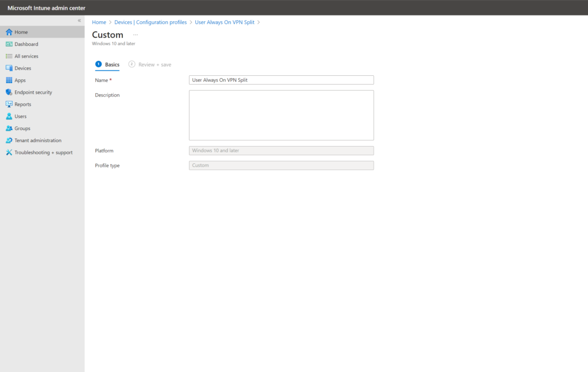Collapse the sidebar with double chevron

click(x=79, y=21)
